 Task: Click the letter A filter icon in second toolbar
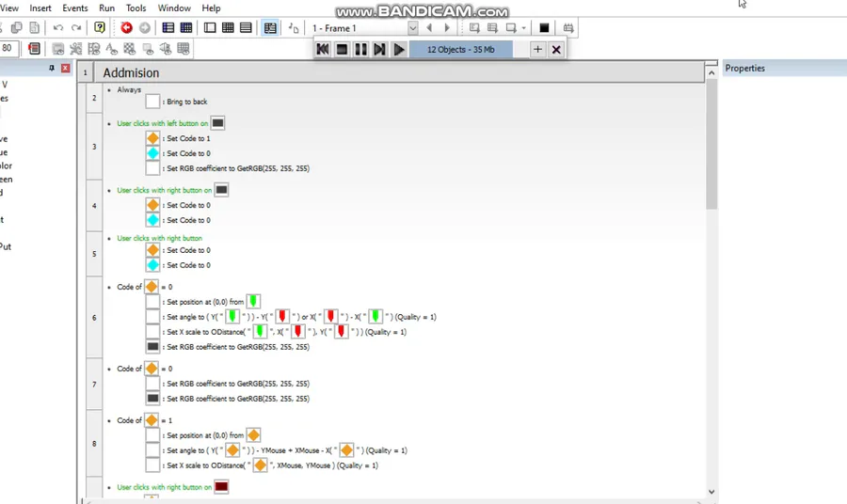point(112,49)
